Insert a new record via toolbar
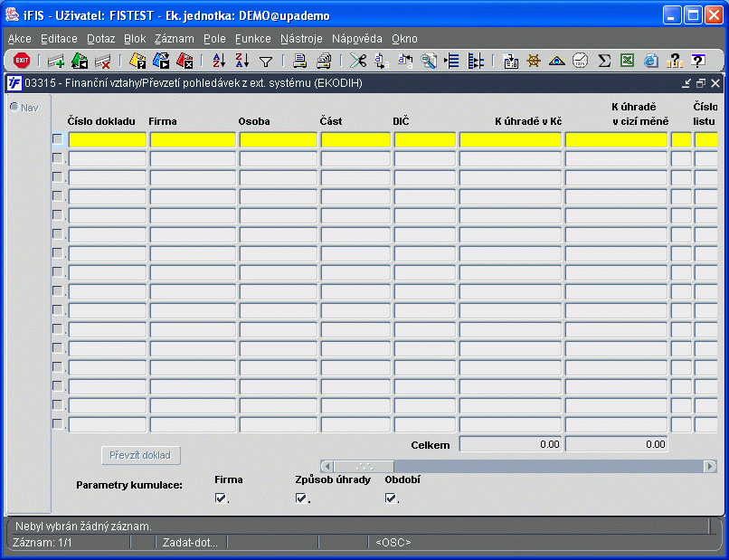This screenshot has width=729, height=560. coord(56,61)
